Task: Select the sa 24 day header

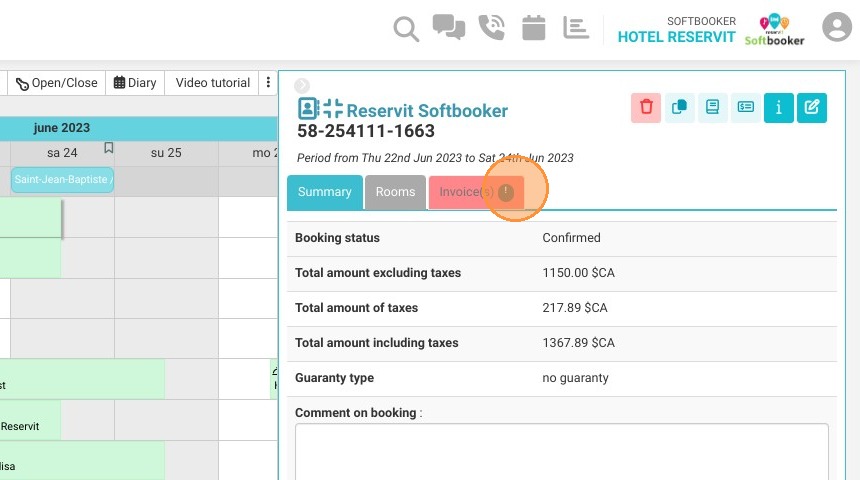Action: point(62,153)
